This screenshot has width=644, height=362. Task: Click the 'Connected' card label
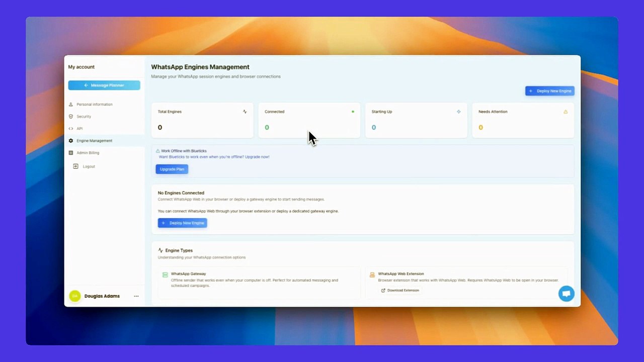coord(275,112)
